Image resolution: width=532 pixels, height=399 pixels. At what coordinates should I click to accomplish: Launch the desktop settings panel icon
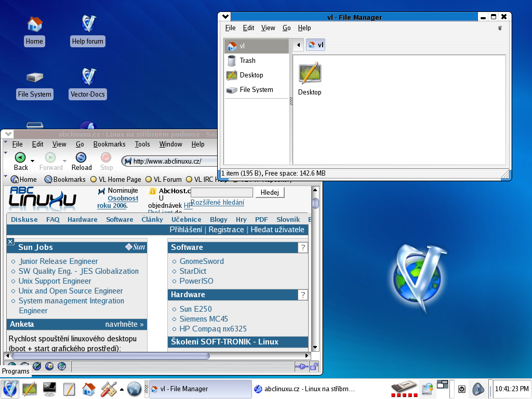pyautogui.click(x=30, y=389)
